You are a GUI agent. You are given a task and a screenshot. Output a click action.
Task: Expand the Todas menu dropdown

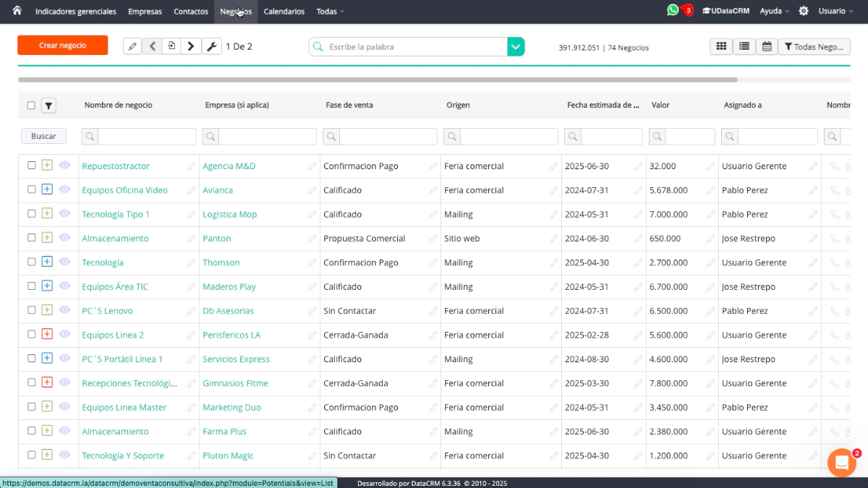pyautogui.click(x=330, y=12)
